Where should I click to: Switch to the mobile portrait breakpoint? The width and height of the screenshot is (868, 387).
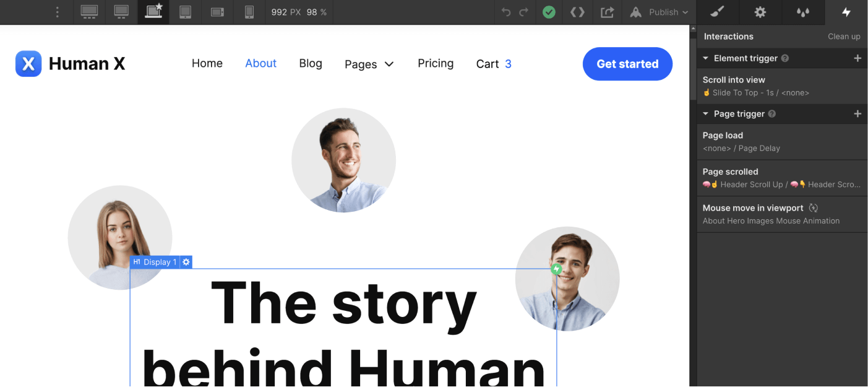[x=249, y=12]
